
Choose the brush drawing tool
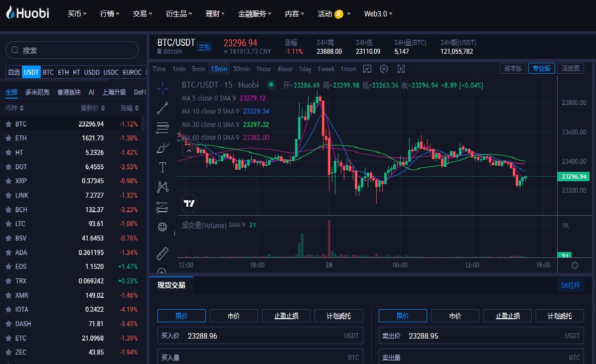click(x=162, y=148)
